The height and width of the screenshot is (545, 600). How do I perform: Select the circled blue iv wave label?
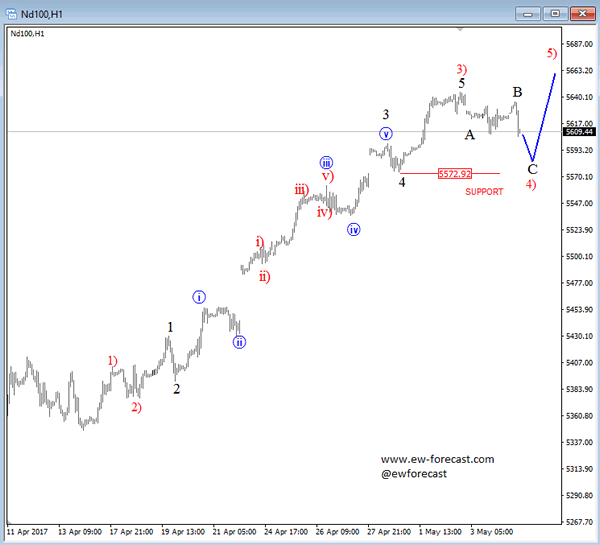coord(354,230)
